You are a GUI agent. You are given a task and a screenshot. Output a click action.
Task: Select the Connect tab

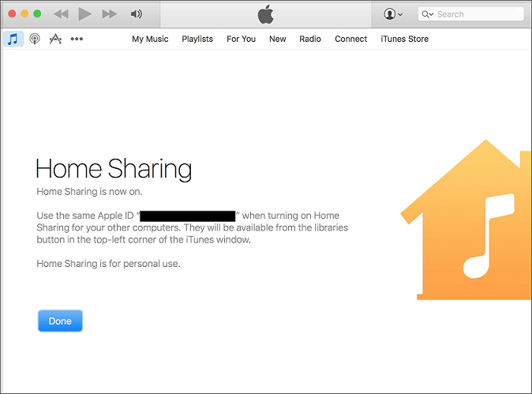350,39
